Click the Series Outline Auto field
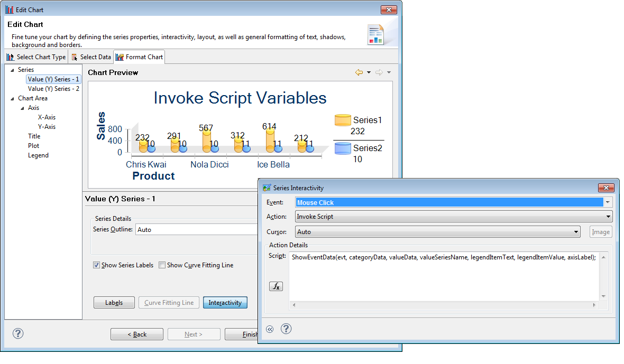624x364 pixels. 197,229
